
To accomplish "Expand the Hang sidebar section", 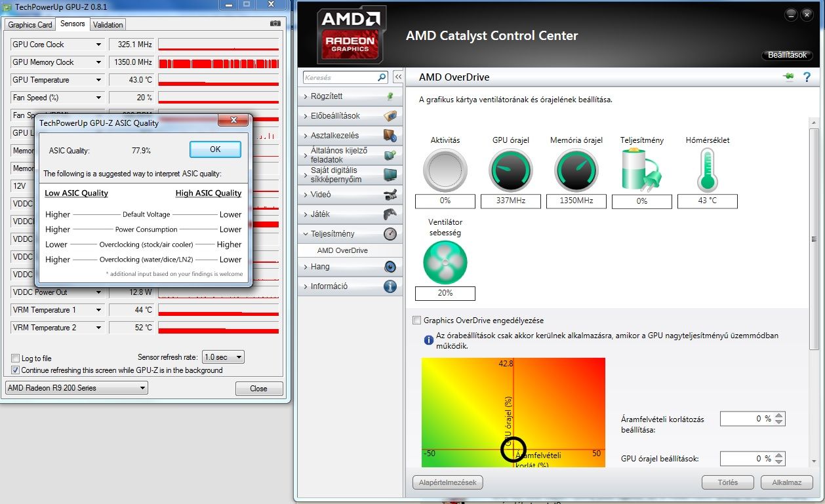I will tap(350, 267).
